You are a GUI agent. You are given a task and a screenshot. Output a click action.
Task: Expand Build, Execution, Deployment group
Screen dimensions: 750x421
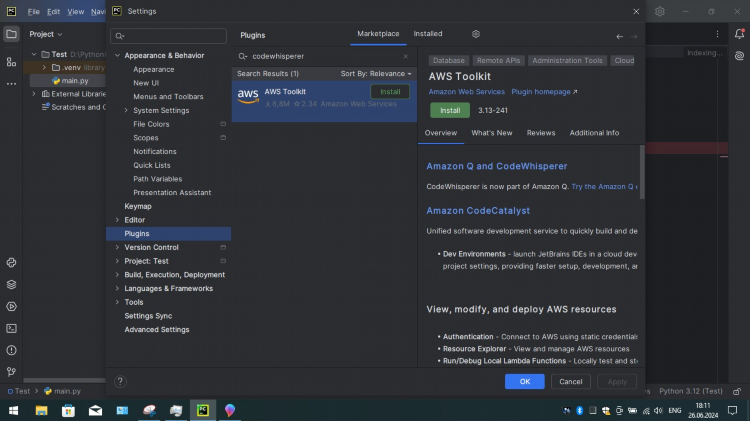point(117,275)
